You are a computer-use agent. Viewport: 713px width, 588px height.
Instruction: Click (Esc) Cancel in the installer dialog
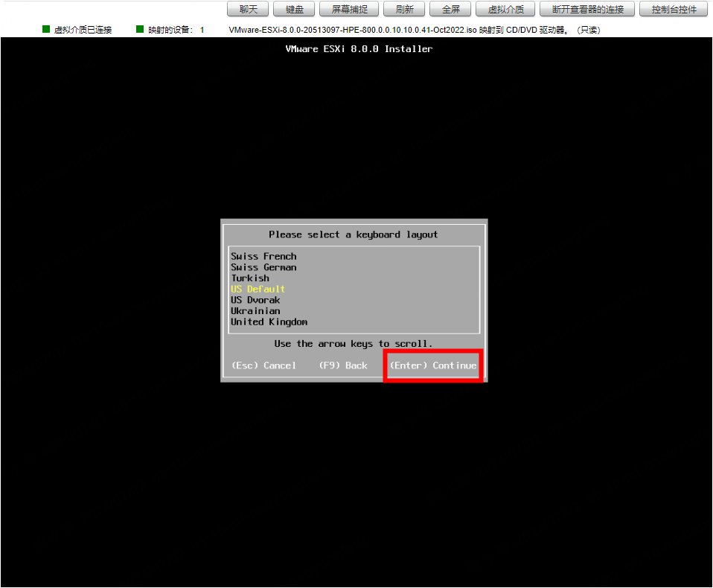263,365
